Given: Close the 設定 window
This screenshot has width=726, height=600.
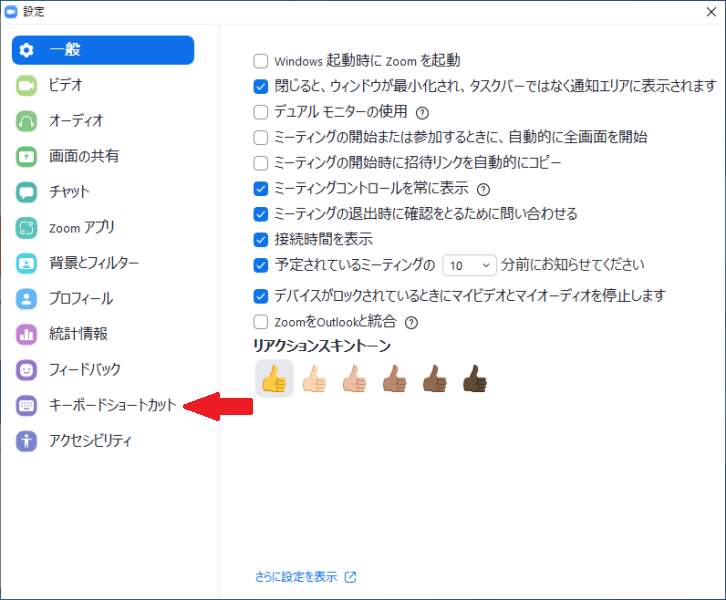Looking at the screenshot, I should coord(711,12).
